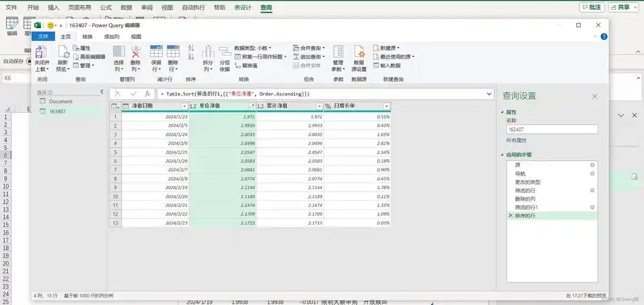Cancel formula edit with the X icon
Image resolution: width=644 pixels, height=305 pixels.
click(117, 94)
